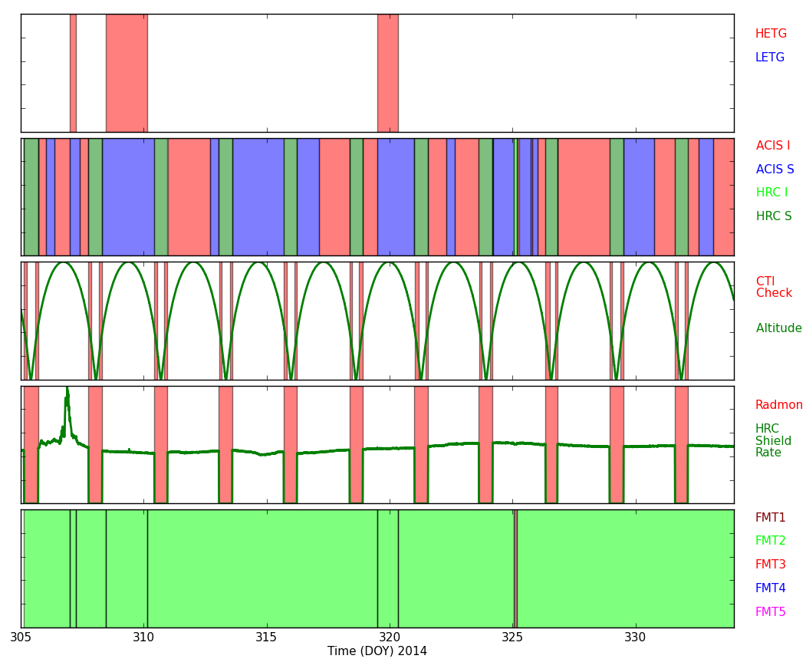This screenshot has width=806, height=672.
Task: Click the Time (DOY) 2014 axis title
Action: [377, 652]
